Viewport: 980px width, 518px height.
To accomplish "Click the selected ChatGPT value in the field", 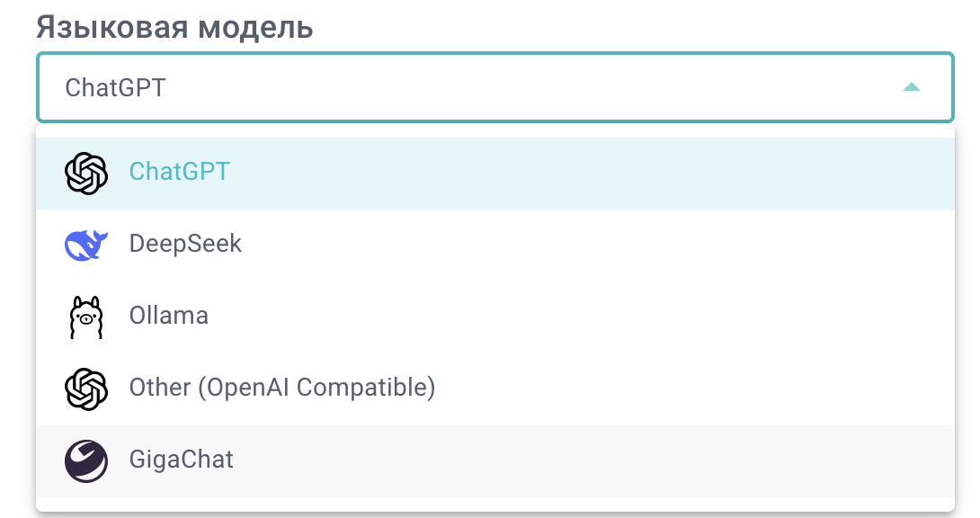I will [x=116, y=88].
